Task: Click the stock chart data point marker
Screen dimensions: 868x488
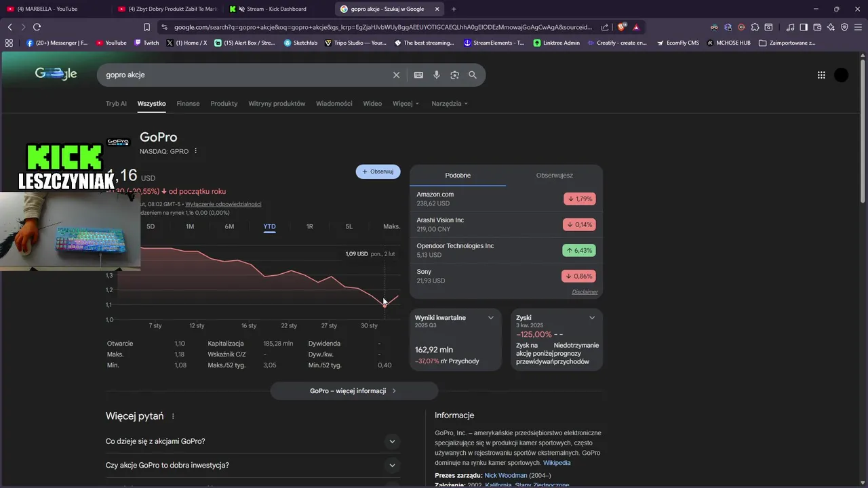Action: pos(384,305)
